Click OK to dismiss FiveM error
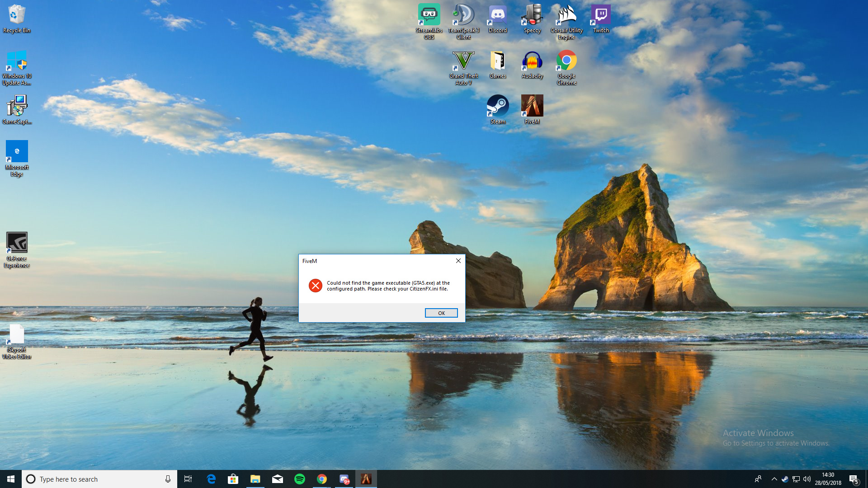This screenshot has height=488, width=868. [x=441, y=313]
